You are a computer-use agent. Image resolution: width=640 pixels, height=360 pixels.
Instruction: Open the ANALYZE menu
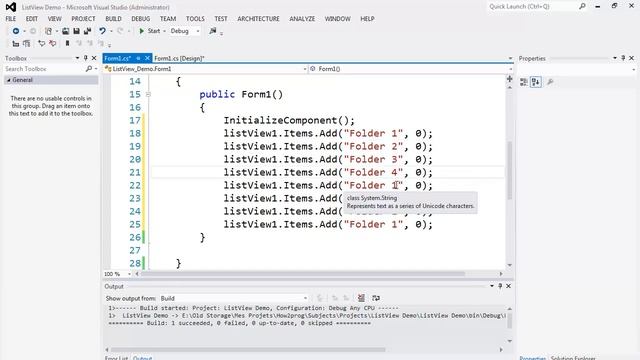[x=302, y=19]
